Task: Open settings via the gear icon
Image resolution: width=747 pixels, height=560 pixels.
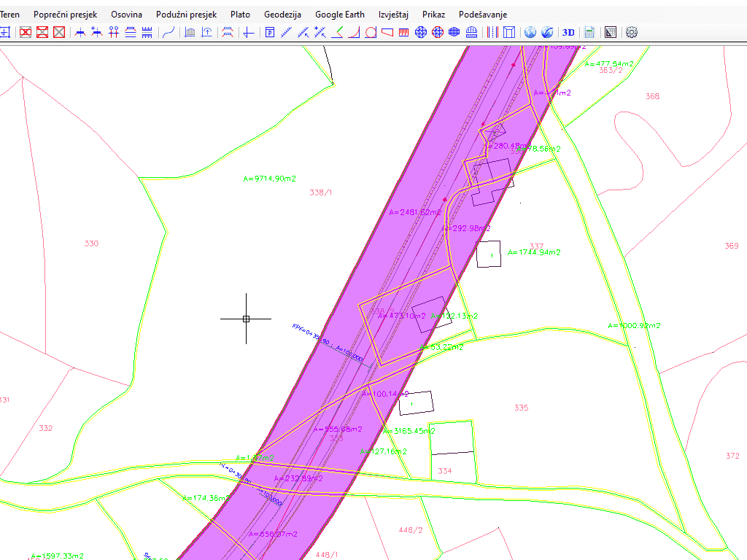Action: point(632,32)
